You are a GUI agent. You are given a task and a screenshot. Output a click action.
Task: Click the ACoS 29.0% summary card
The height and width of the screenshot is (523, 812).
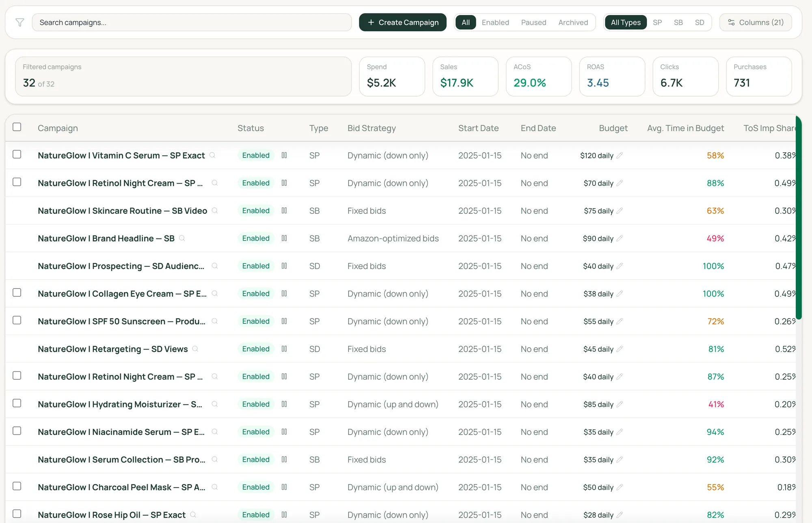point(539,76)
